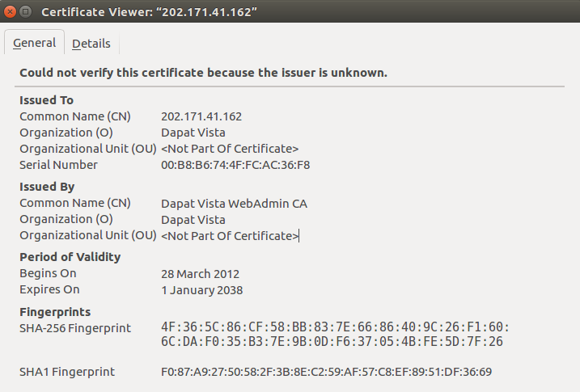This screenshot has height=392, width=580.
Task: Switch to the Details tab
Action: [91, 44]
